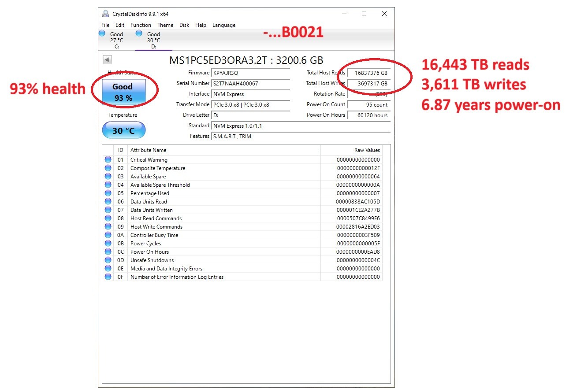Click the Standard field NVM Express 1.0/1.1
Screen dimensions: 573x392
point(301,126)
